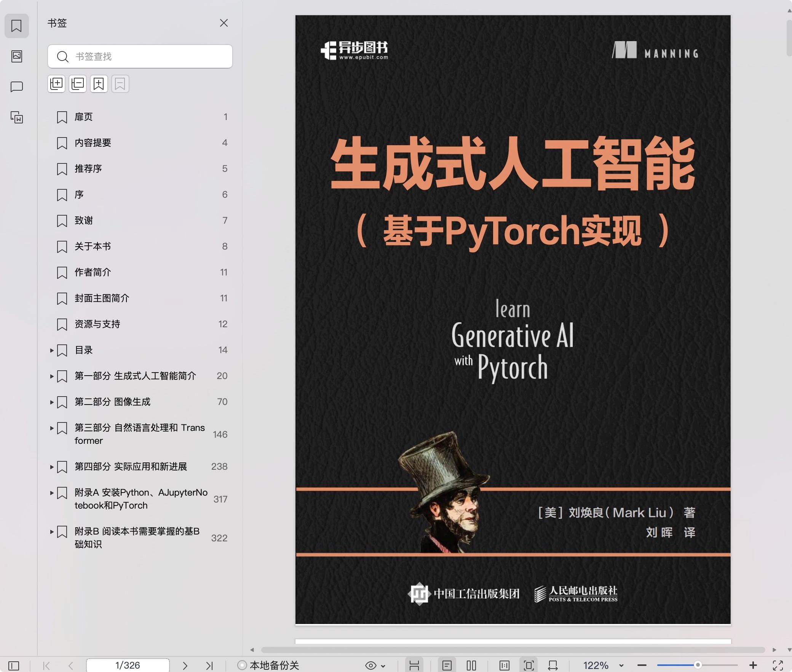Click the add bookmark icon
This screenshot has height=672, width=792.
[99, 84]
